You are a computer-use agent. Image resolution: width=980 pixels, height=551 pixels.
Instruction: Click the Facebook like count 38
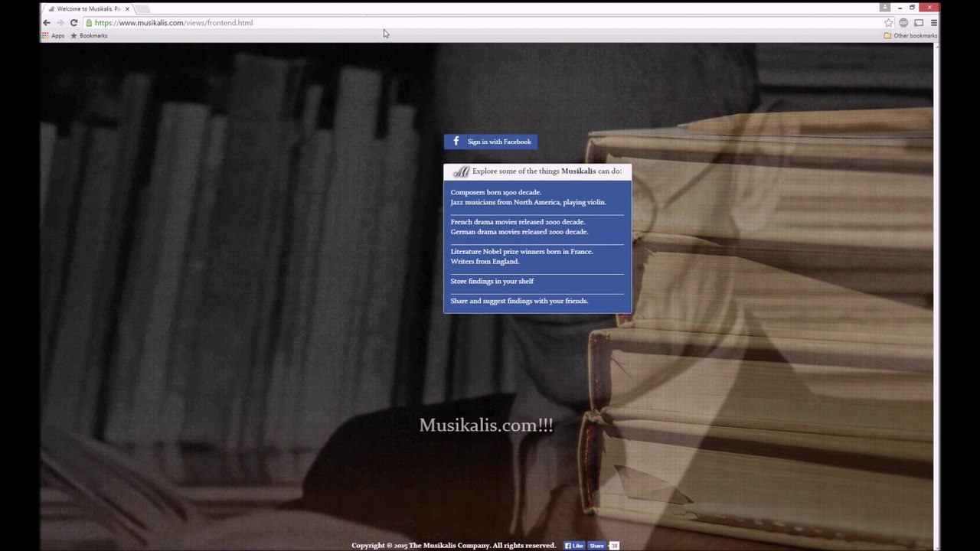click(614, 546)
